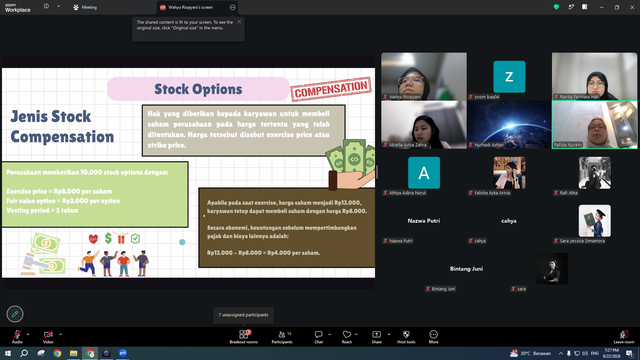Select Nurhadi Azhari's earth background tile
The width and height of the screenshot is (640, 360).
(x=509, y=124)
